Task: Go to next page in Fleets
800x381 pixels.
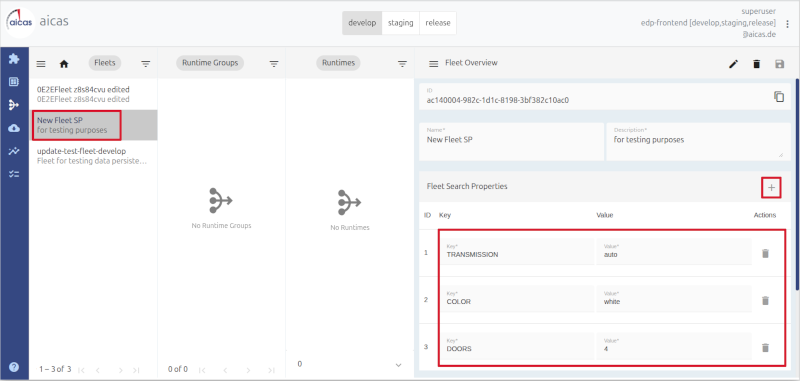Action: click(121, 370)
